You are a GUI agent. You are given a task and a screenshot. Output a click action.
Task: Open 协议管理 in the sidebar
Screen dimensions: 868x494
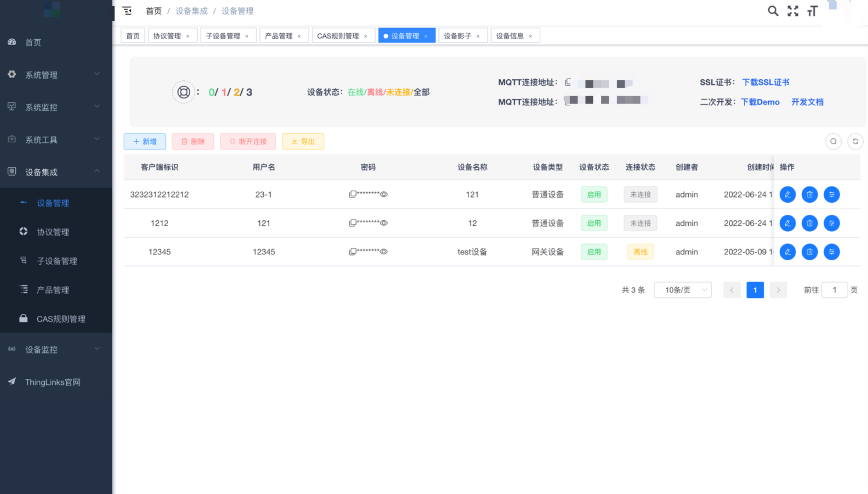(x=53, y=232)
